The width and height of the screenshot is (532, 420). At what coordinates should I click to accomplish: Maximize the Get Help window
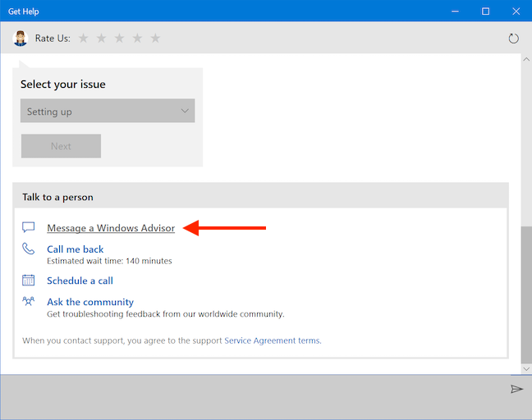pos(485,11)
